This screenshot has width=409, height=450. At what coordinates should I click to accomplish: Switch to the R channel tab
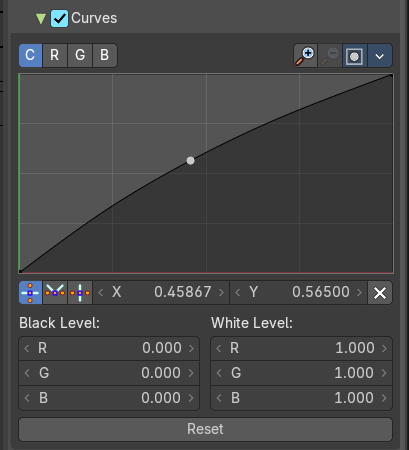point(55,55)
